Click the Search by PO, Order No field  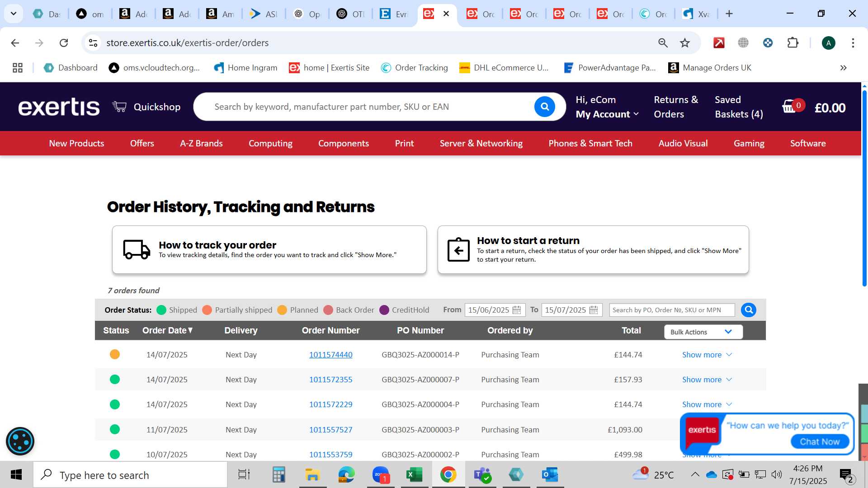tap(672, 310)
